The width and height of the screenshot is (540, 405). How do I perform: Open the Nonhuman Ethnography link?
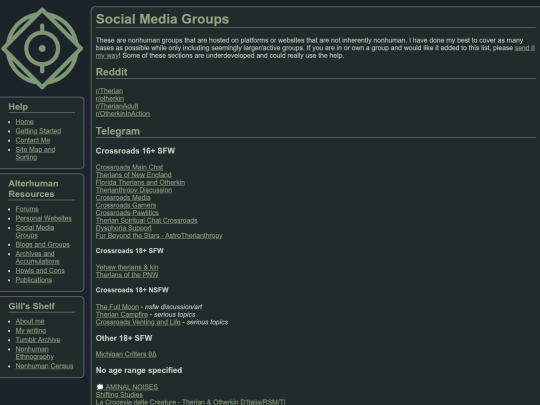click(34, 353)
